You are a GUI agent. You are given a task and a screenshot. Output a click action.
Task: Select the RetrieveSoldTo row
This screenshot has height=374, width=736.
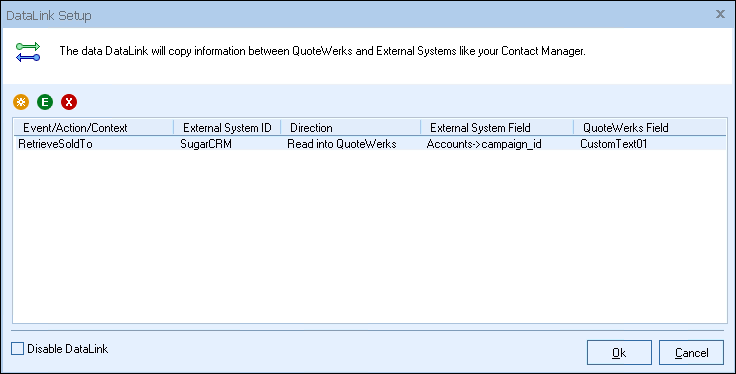pyautogui.click(x=370, y=144)
